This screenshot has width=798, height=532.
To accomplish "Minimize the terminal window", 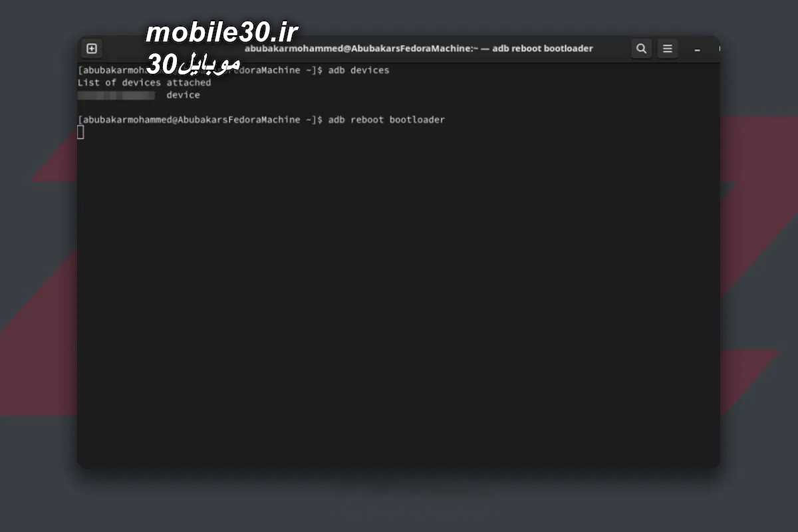I will pyautogui.click(x=697, y=49).
